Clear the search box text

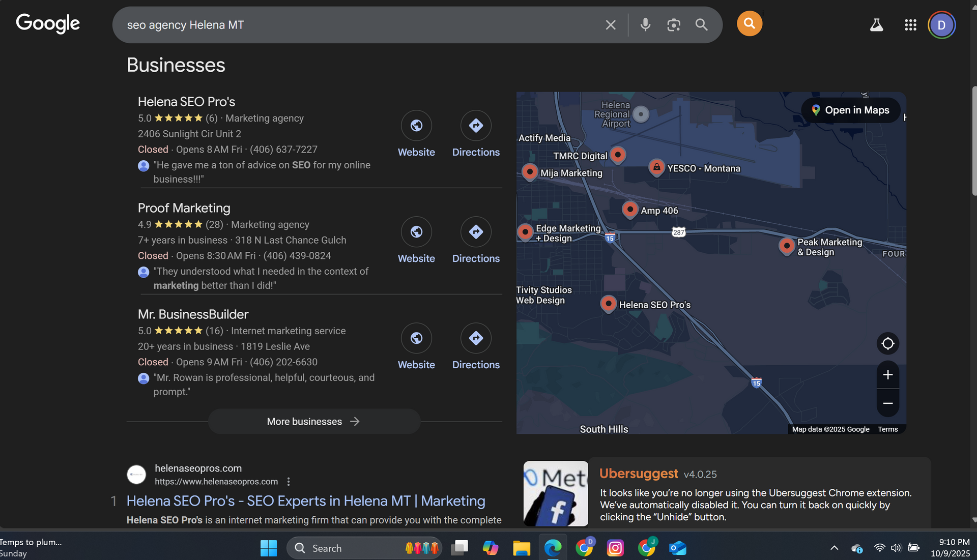pos(611,25)
